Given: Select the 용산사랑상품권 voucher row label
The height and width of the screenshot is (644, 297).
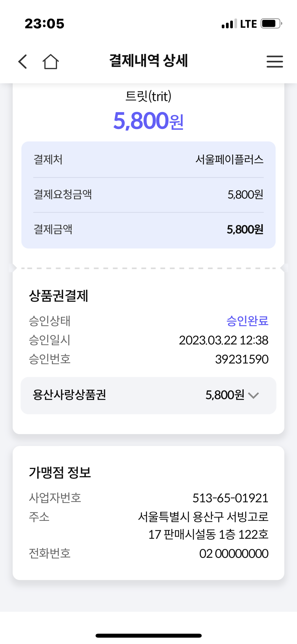Looking at the screenshot, I should [69, 395].
